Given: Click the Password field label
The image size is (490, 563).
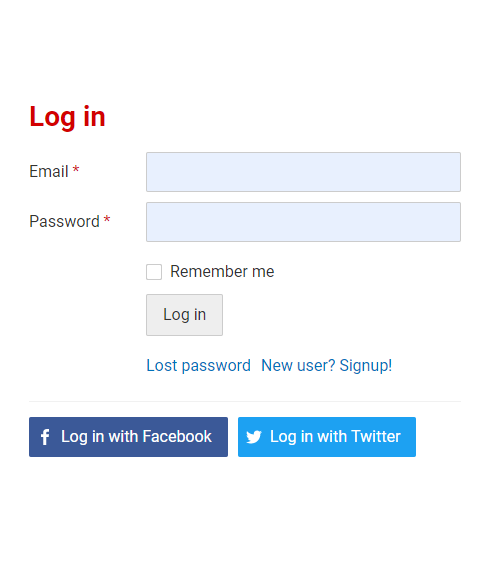Looking at the screenshot, I should pyautogui.click(x=64, y=221).
